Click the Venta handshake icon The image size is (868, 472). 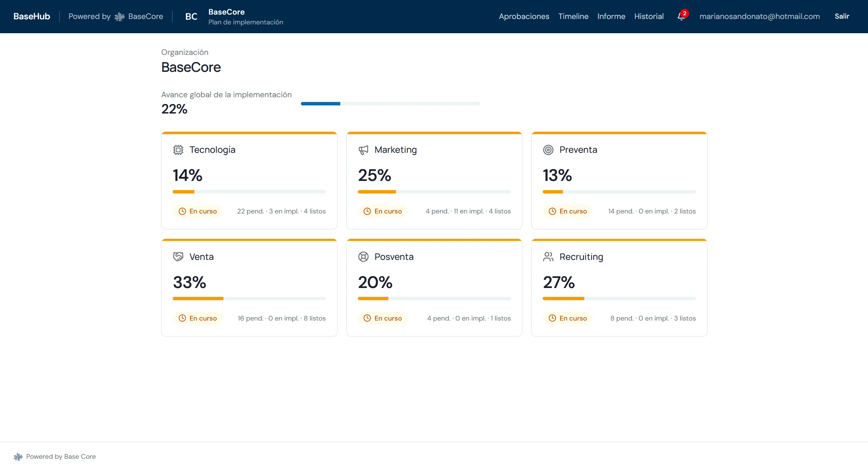pyautogui.click(x=178, y=257)
